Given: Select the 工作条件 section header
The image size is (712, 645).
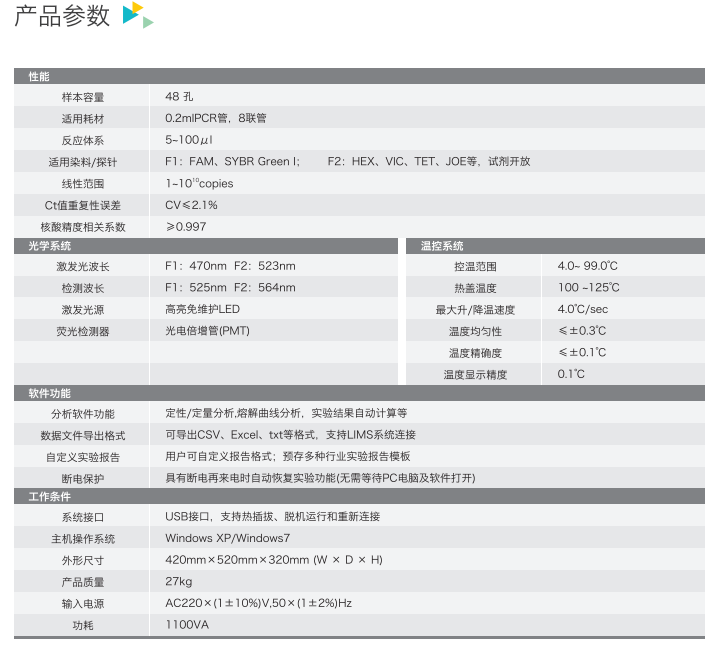Looking at the screenshot, I should pyautogui.click(x=50, y=497).
